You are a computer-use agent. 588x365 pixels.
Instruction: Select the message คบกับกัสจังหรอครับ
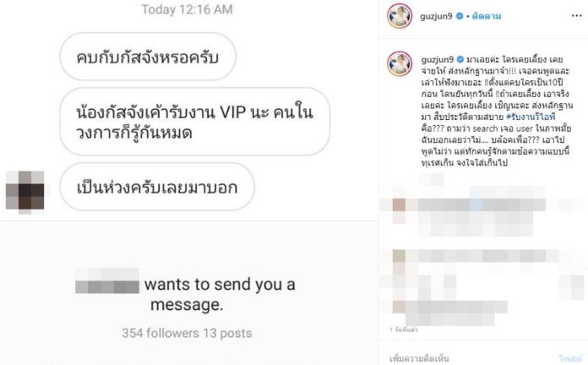[148, 57]
